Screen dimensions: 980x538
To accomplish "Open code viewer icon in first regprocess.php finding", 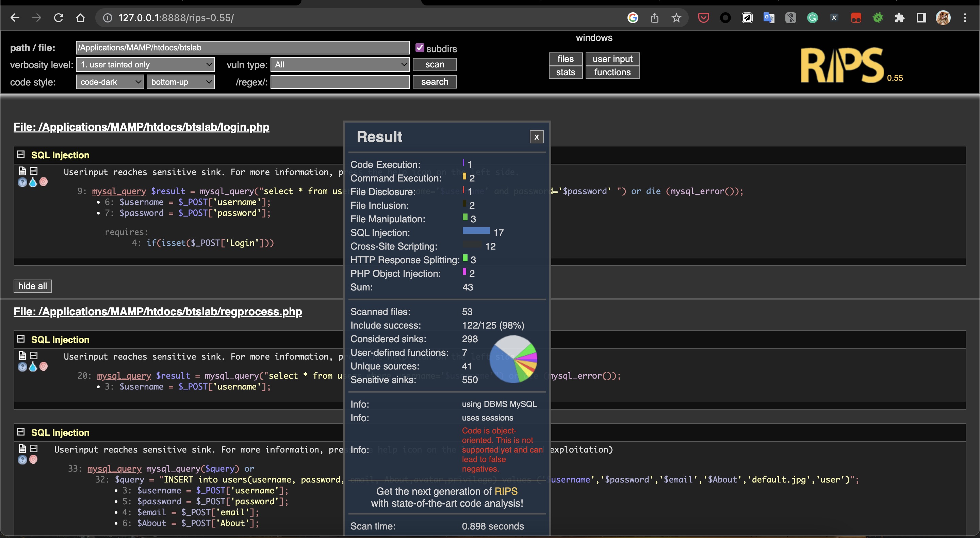I will pyautogui.click(x=22, y=355).
